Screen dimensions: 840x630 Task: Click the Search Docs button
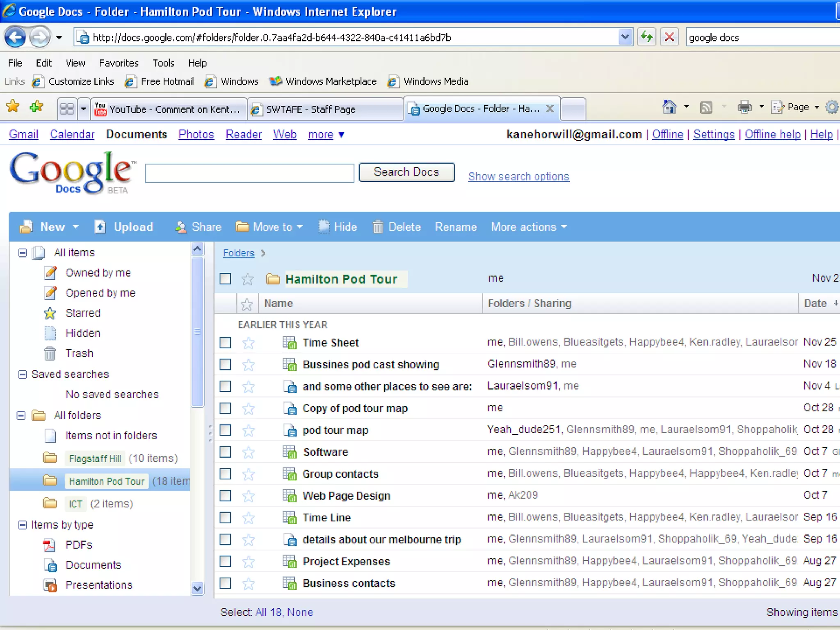pos(406,172)
